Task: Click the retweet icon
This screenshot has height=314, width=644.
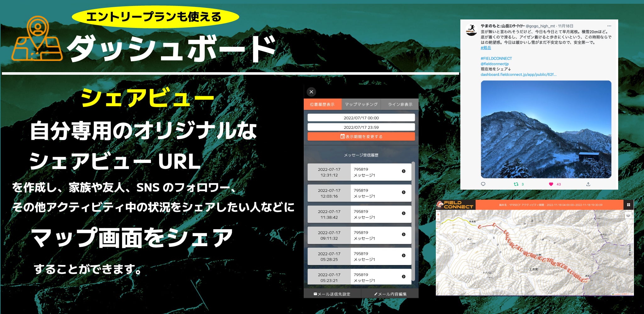Action: pyautogui.click(x=516, y=184)
